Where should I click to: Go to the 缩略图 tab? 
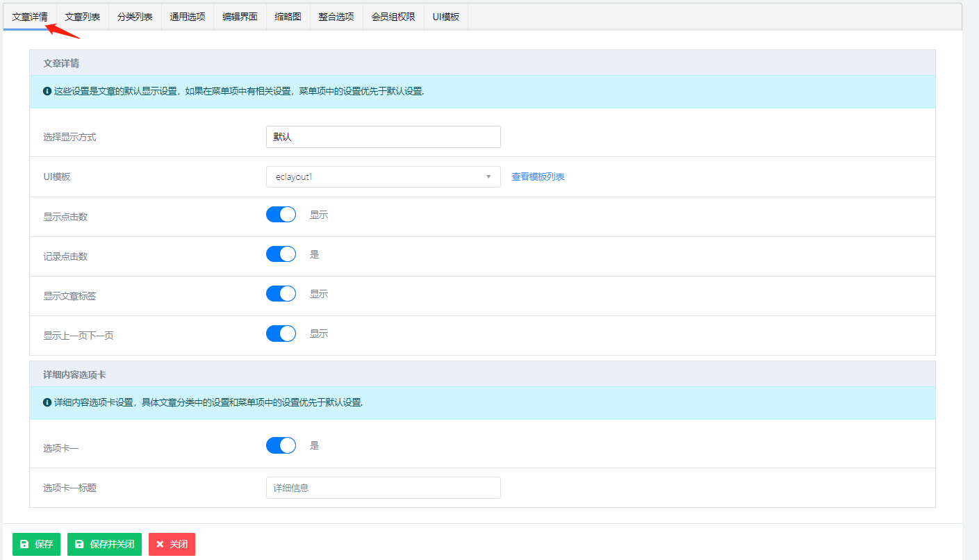tap(288, 17)
